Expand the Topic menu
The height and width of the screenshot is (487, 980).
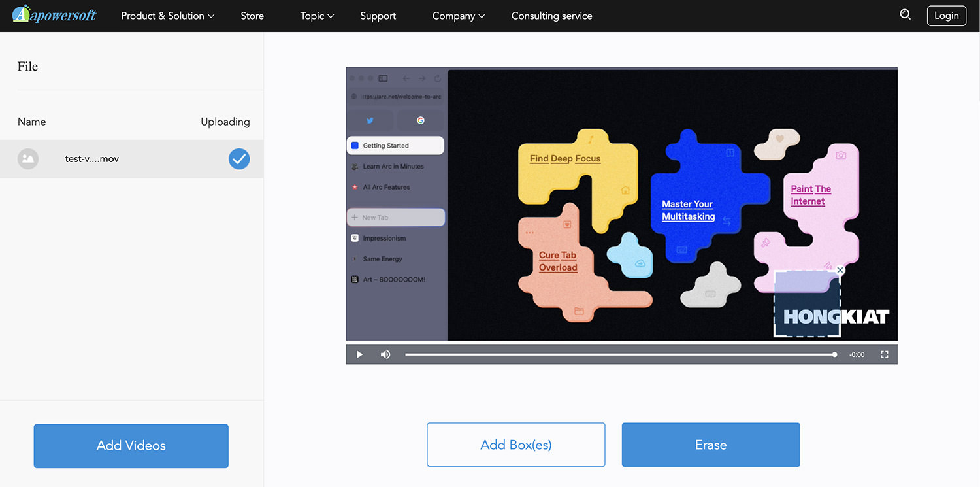click(317, 16)
